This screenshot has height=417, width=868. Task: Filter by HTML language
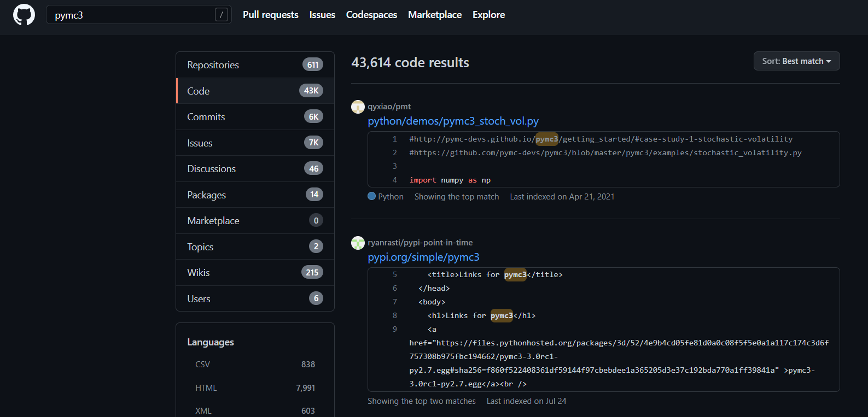pos(255,388)
